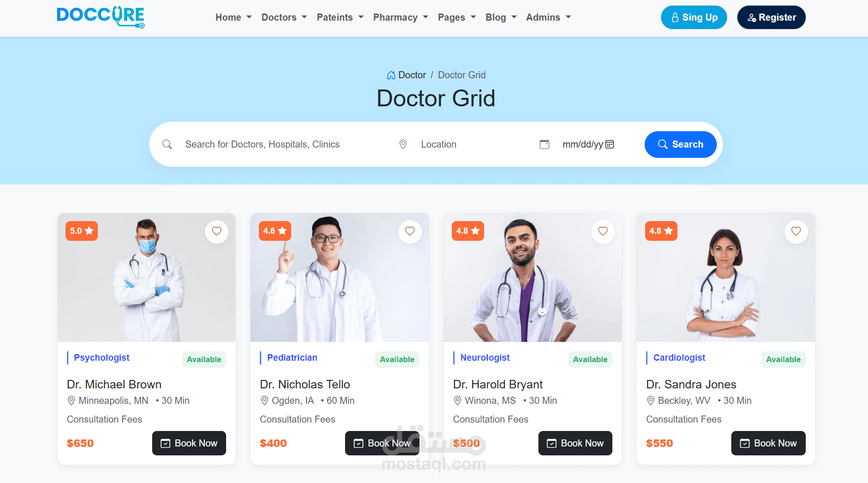Image resolution: width=868 pixels, height=483 pixels.
Task: Open the Admins dropdown menu
Action: [549, 17]
